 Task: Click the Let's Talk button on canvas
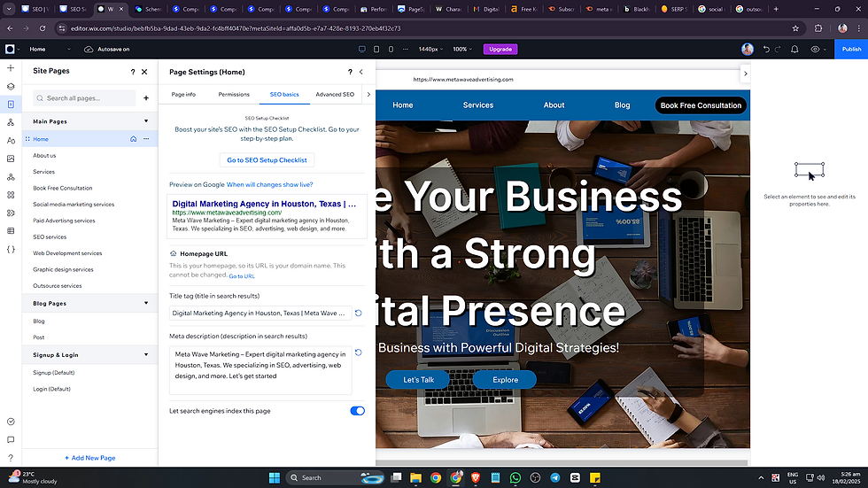coord(418,380)
